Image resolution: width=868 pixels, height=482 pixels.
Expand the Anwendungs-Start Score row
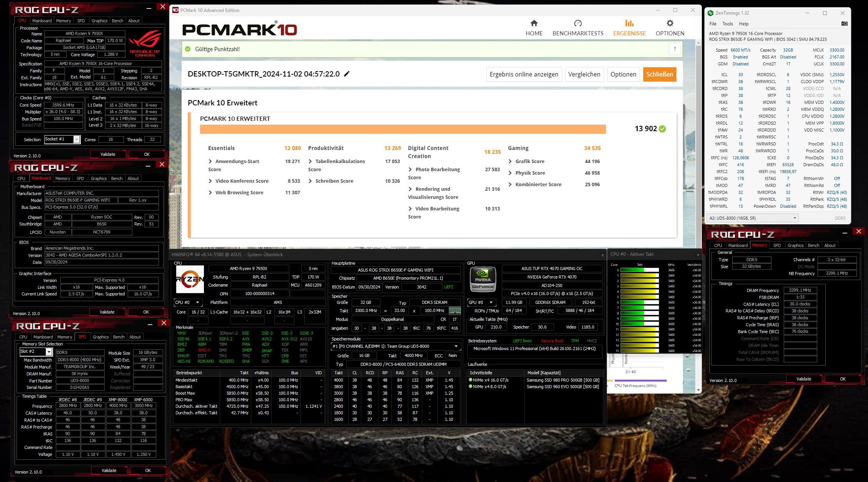pos(210,162)
